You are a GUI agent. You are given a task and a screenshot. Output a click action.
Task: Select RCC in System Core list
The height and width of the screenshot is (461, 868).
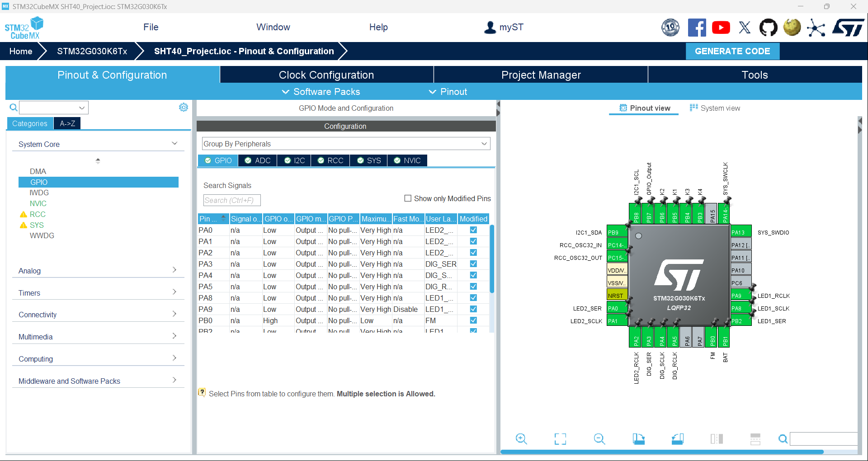tap(38, 214)
